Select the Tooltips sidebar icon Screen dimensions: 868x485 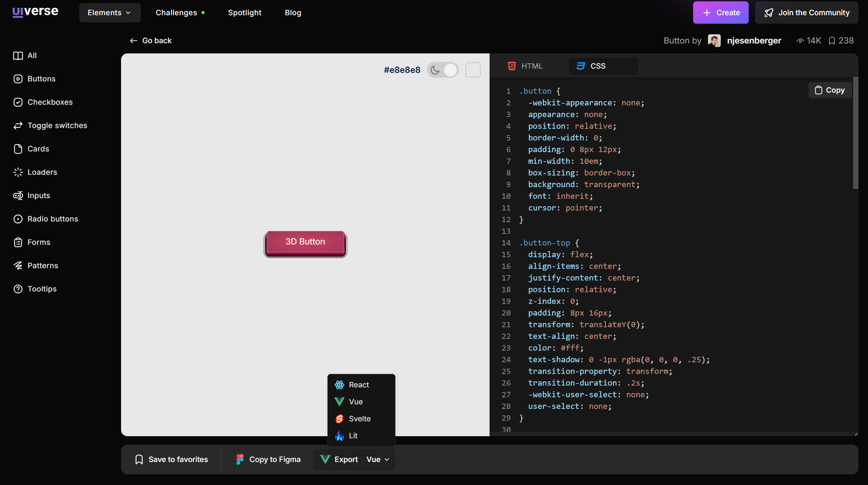click(x=18, y=289)
